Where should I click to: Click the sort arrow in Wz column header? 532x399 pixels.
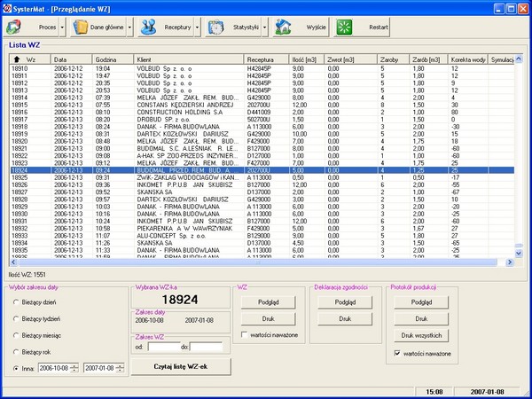pyautogui.click(x=17, y=59)
